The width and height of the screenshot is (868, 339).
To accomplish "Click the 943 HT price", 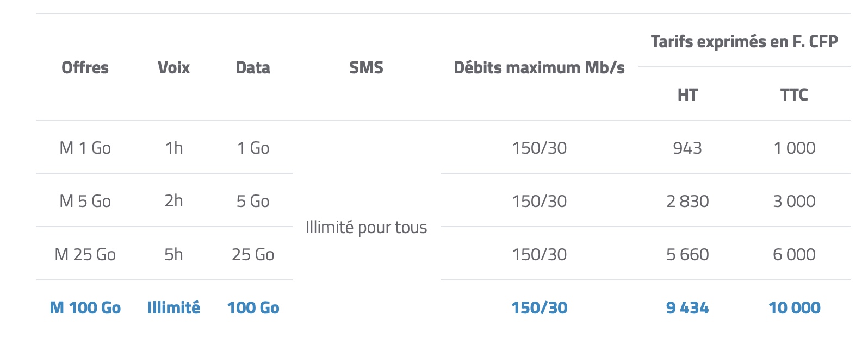I will coord(687,148).
